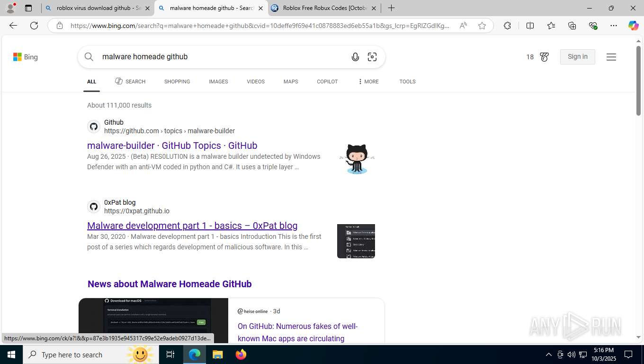Open 'malware-builder · GitHub Topics · GitHub' result
Image resolution: width=644 pixels, height=364 pixels.
(172, 146)
